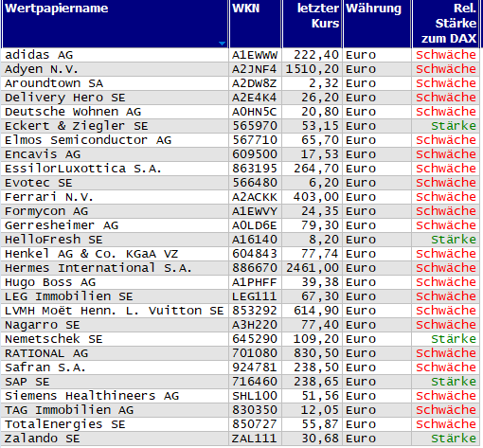Select Hermes International S.A. row
Viewport: 483px width, 448px height.
(x=241, y=268)
